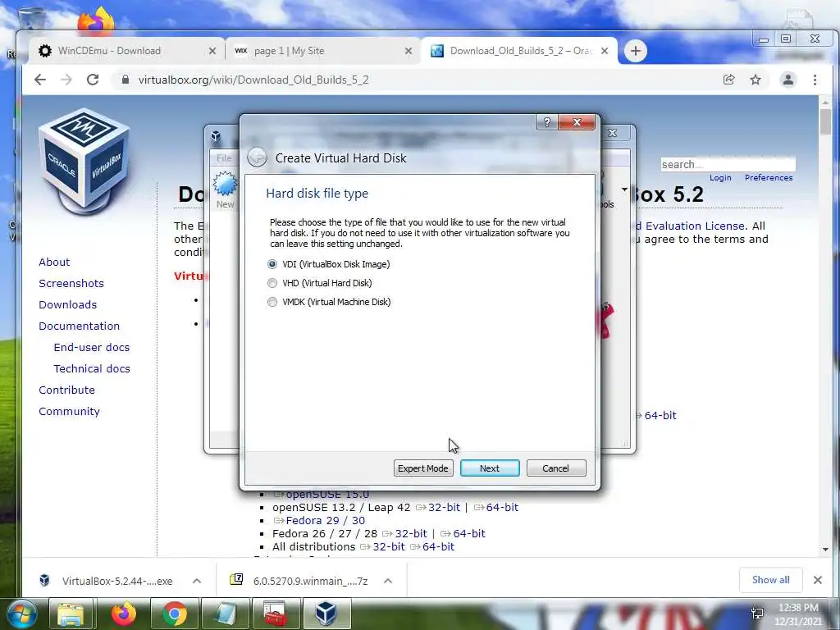Close the page 1 My Site tab

(x=409, y=51)
